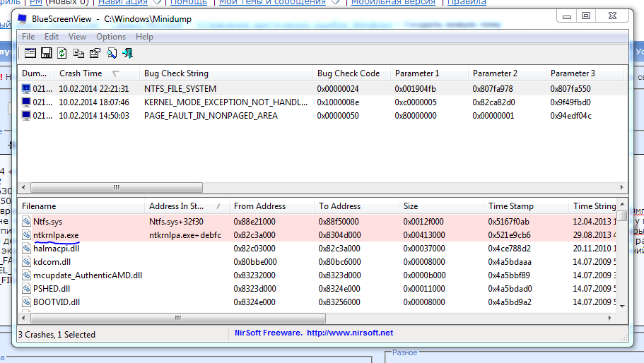The height and width of the screenshot is (363, 644).
Task: Sort by To Address column header
Action: click(356, 206)
